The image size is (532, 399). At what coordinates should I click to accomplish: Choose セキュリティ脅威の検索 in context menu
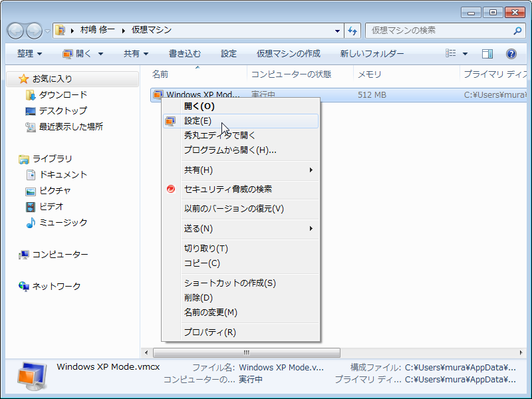pyautogui.click(x=241, y=190)
